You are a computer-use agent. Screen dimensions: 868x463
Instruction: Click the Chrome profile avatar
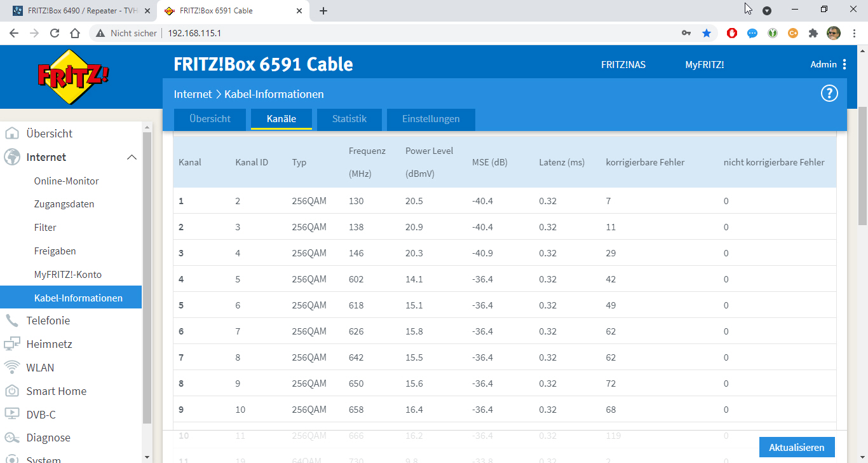[x=833, y=33]
